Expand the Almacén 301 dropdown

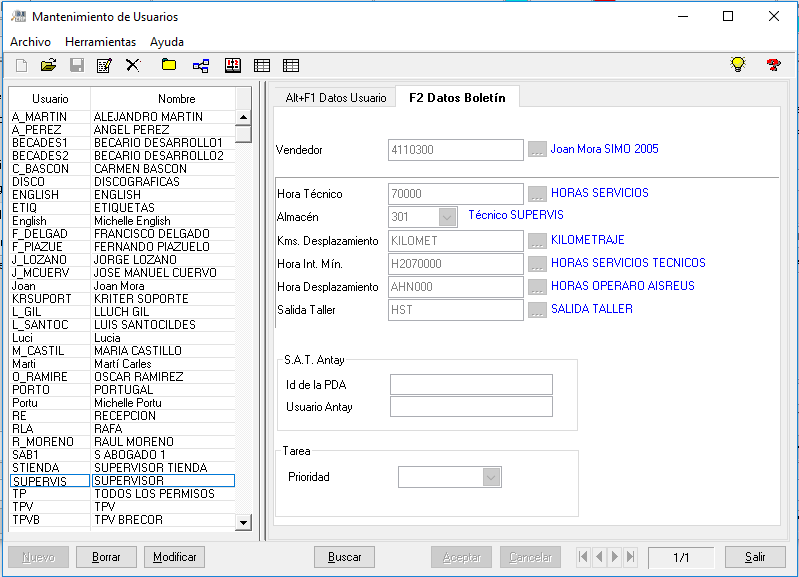click(447, 217)
